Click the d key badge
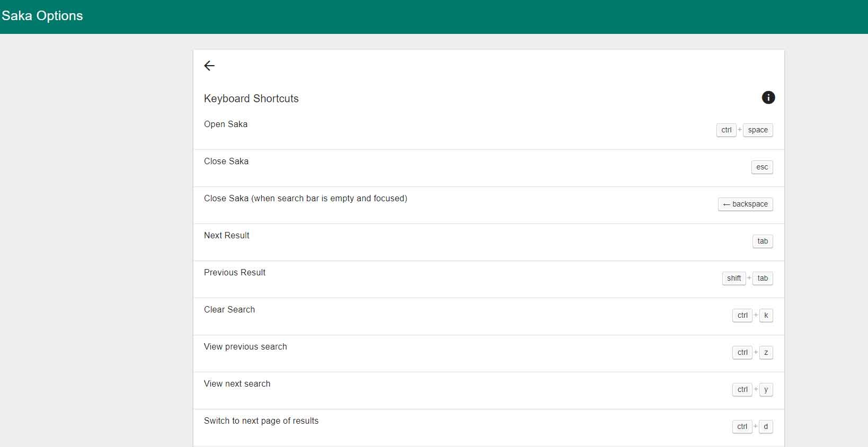 (766, 427)
